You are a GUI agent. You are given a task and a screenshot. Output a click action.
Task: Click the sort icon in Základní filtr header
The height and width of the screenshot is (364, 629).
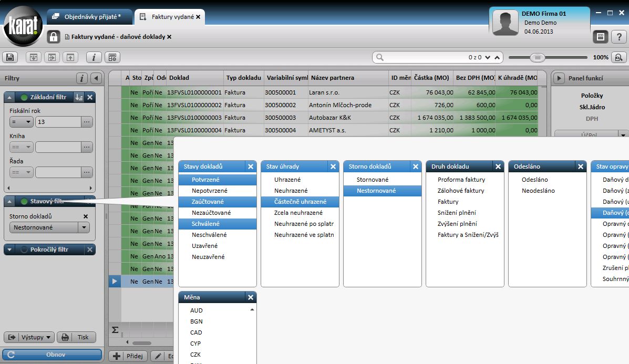point(79,97)
